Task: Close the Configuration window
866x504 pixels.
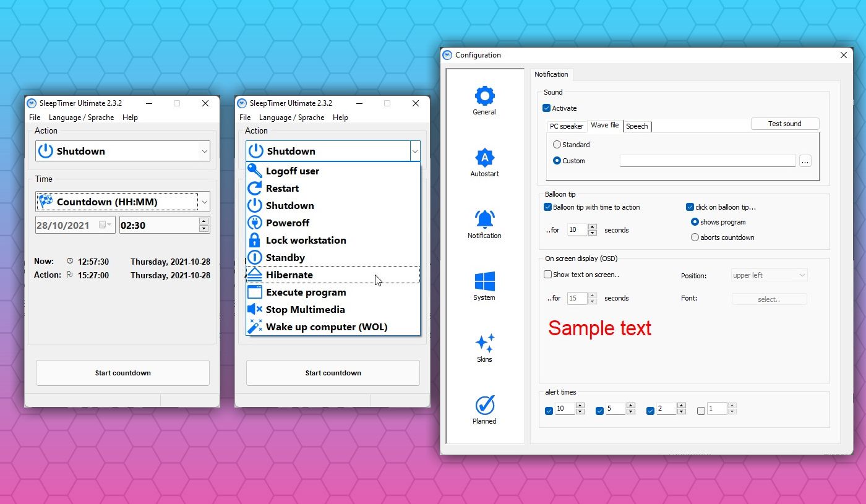Action: click(x=844, y=55)
